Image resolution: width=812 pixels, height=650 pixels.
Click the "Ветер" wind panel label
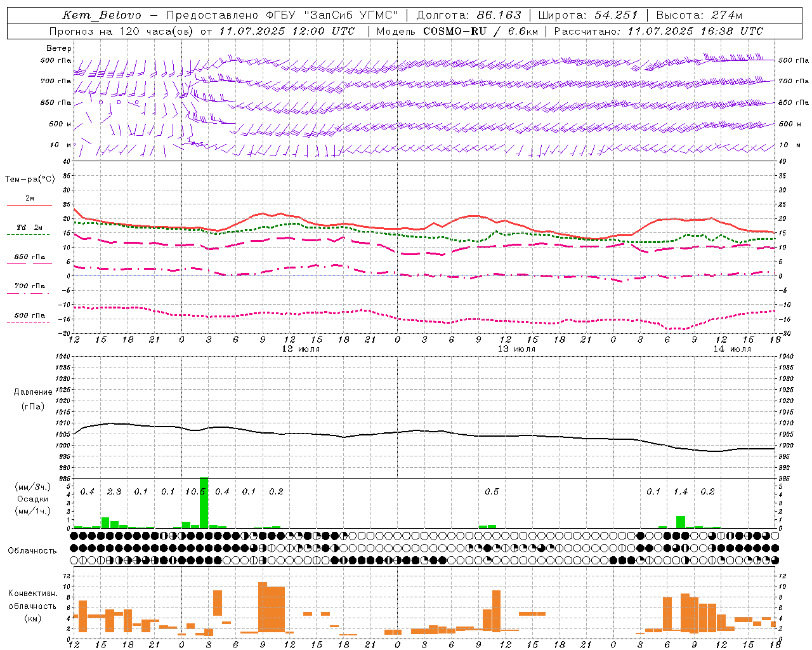(x=59, y=48)
